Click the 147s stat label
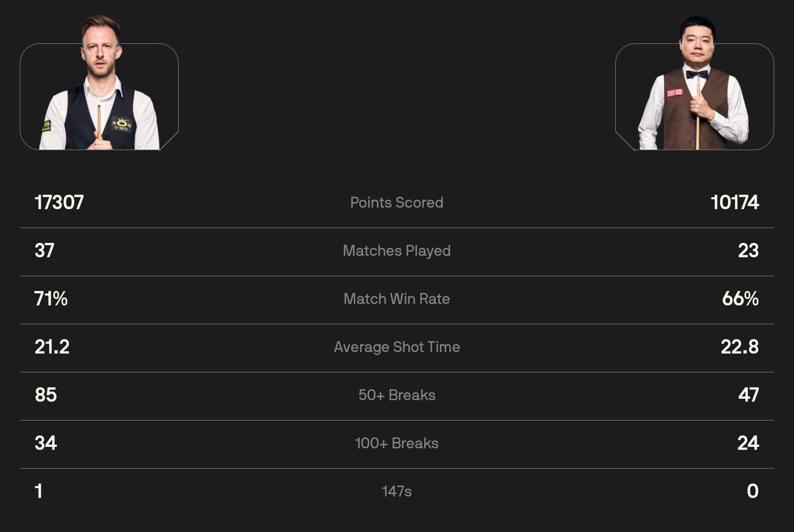 pyautogui.click(x=396, y=491)
